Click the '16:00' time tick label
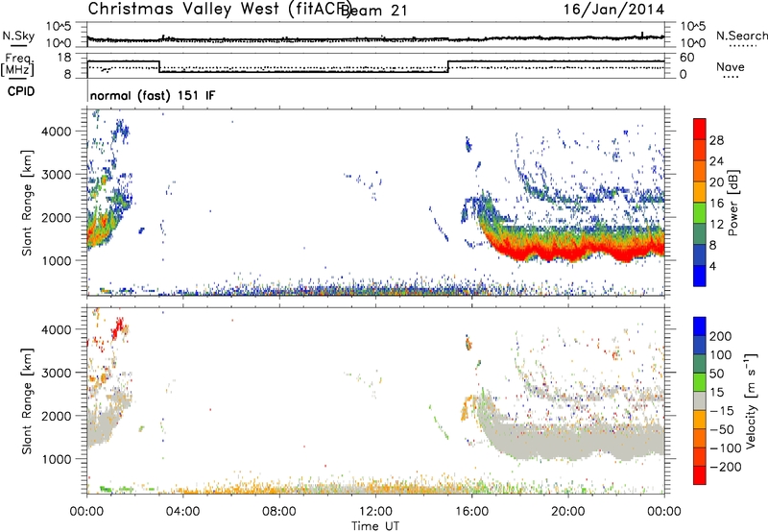This screenshot has height=532, width=768. [471, 512]
